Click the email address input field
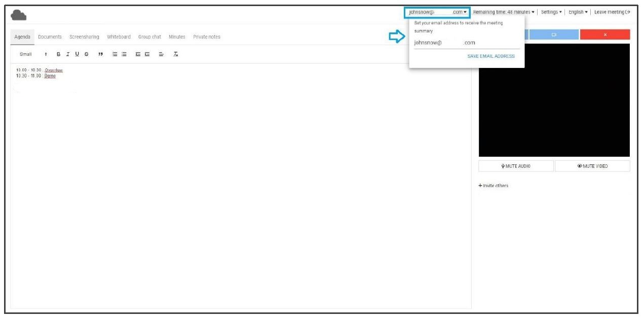 (x=466, y=43)
